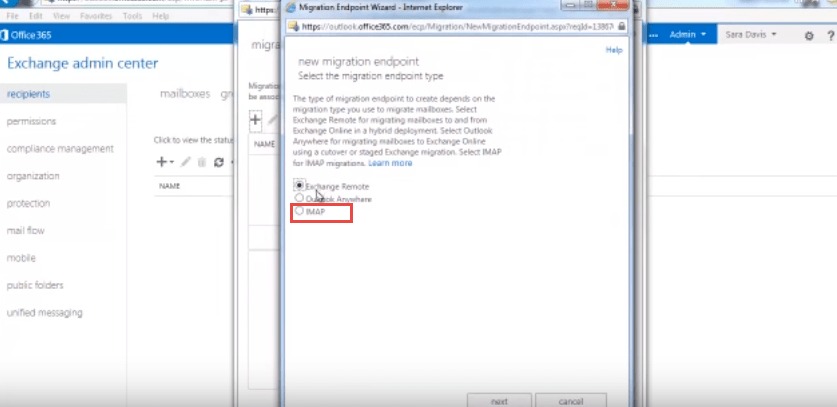Open the unified messaging section
Image resolution: width=837 pixels, height=407 pixels.
[45, 312]
